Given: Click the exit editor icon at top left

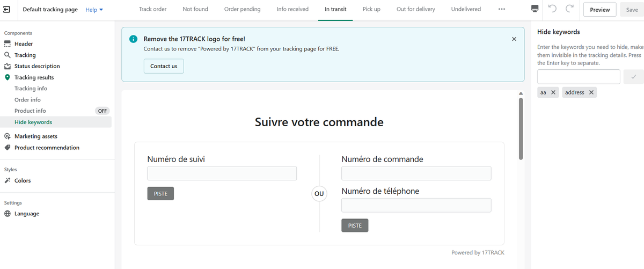Looking at the screenshot, I should [8, 10].
